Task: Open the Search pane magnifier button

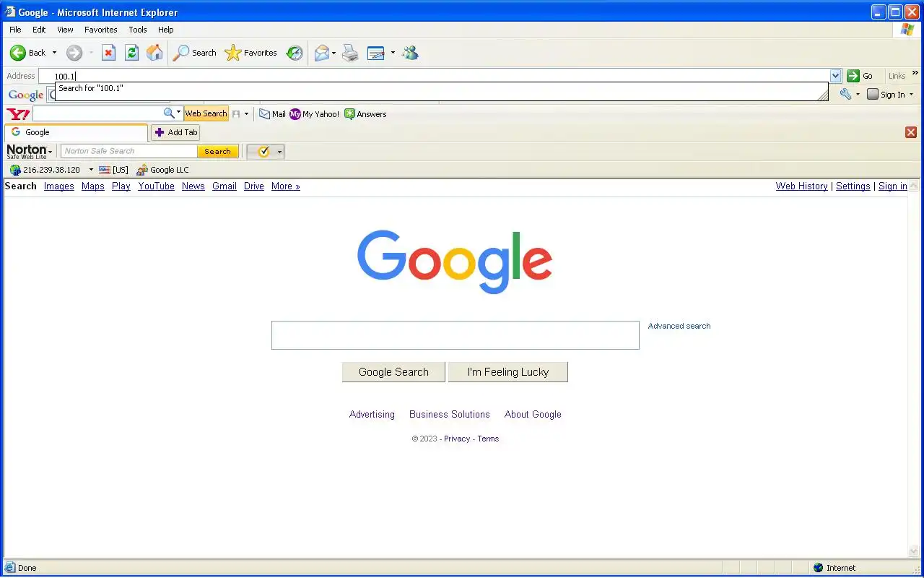Action: 195,53
